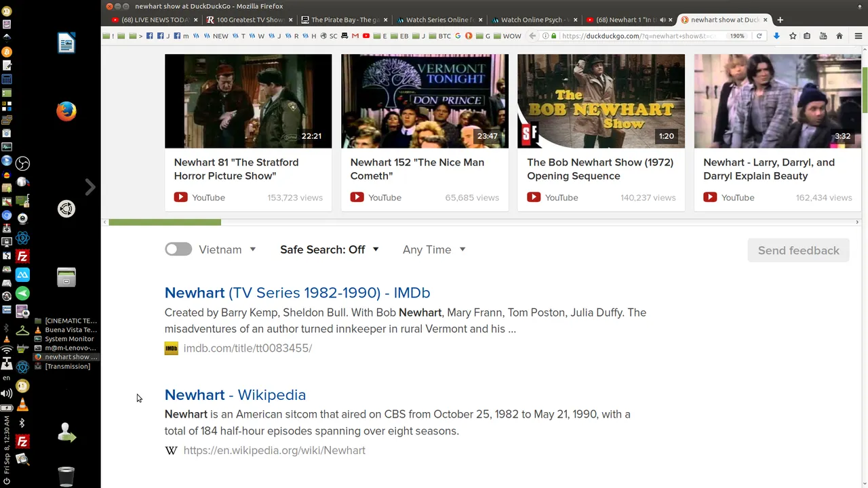Open the red FileZilla icon above MindMaster

(22, 256)
